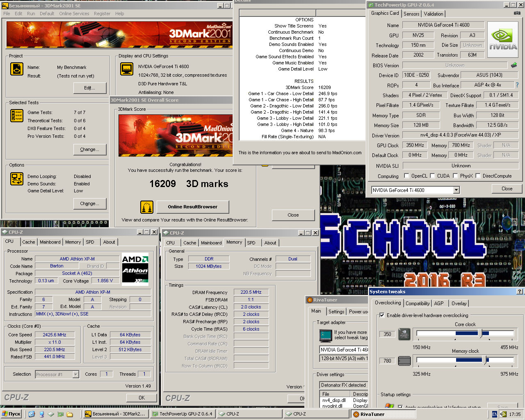
Task: Click the System tweaks help question button
Action: coord(520,292)
